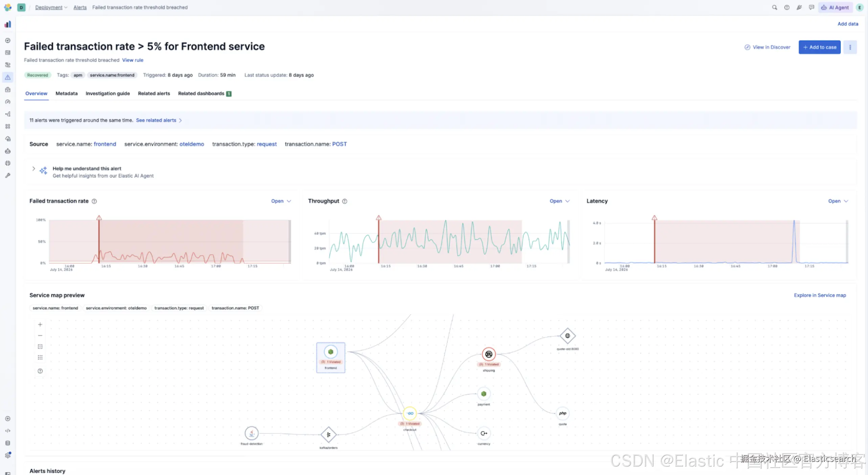Open the D deployment avatar

click(x=21, y=7)
